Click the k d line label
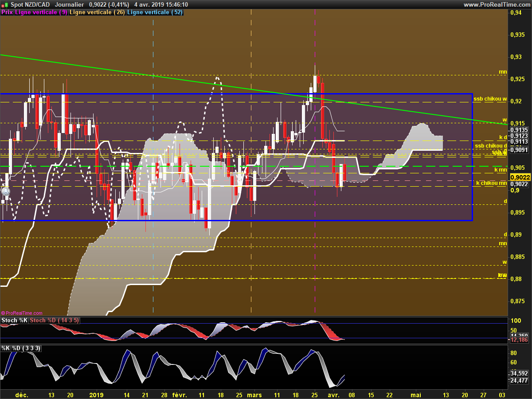The image size is (532, 399). tap(503, 137)
